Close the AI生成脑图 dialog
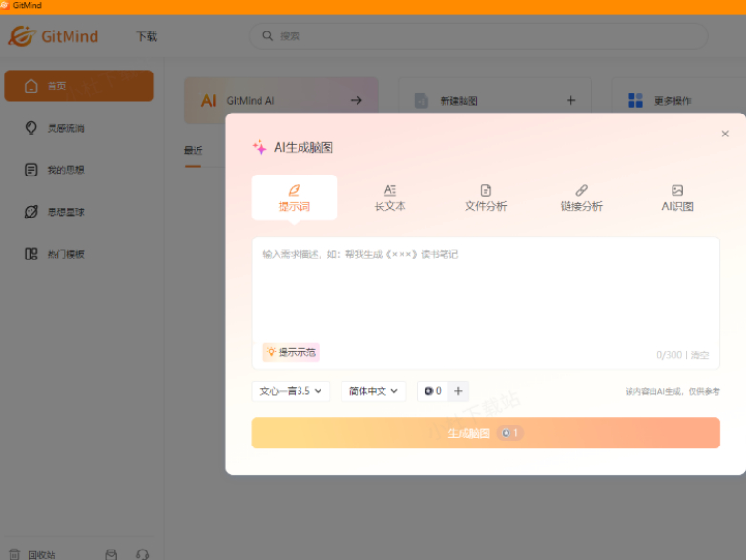Screen dimensions: 746x560 coord(725,134)
